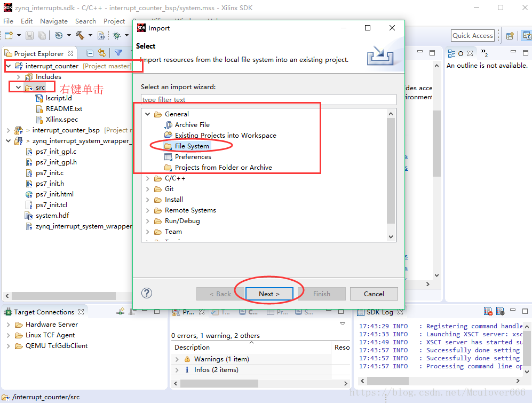Click the Build hammer toolbar icon

click(x=80, y=35)
